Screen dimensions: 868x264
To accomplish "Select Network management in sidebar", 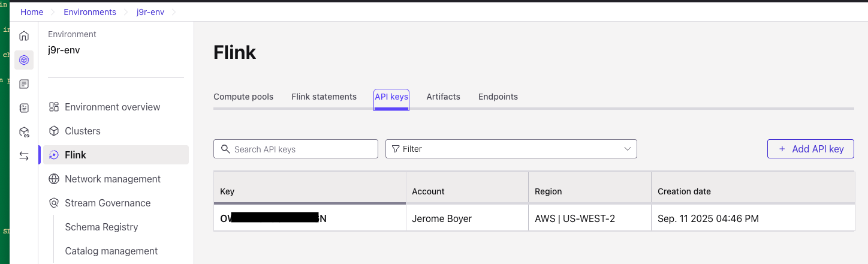I will (x=112, y=179).
